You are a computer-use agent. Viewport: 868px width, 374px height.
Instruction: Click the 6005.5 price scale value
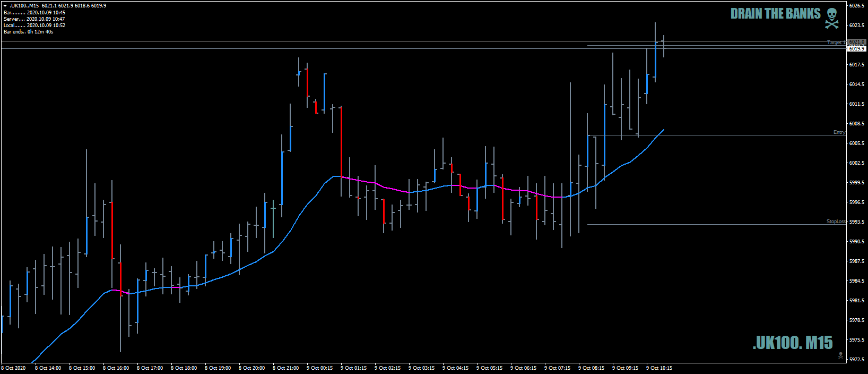click(856, 143)
